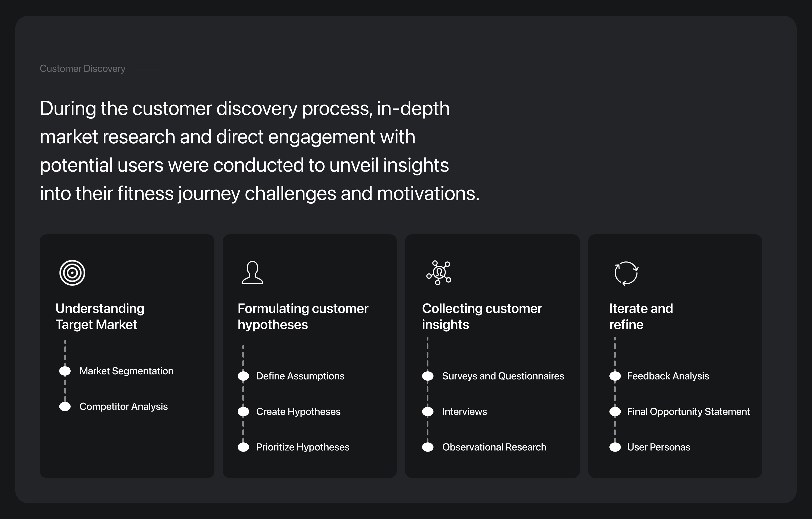Click the Define Assumptions bullet dot

click(x=243, y=376)
